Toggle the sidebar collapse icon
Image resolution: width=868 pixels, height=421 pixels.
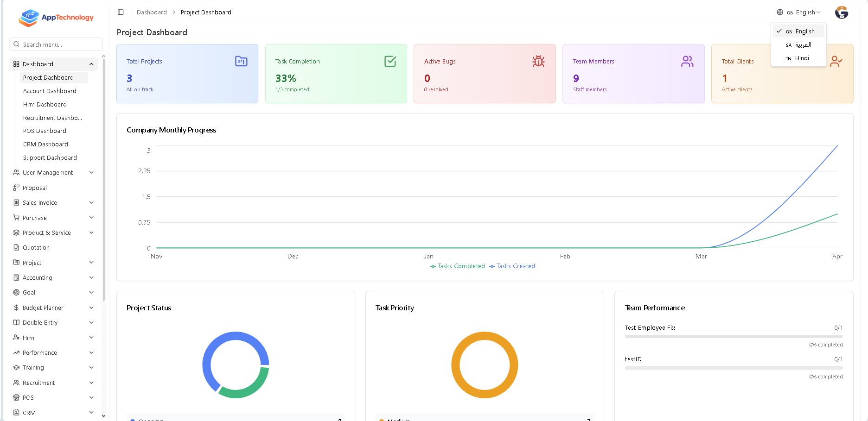[121, 12]
